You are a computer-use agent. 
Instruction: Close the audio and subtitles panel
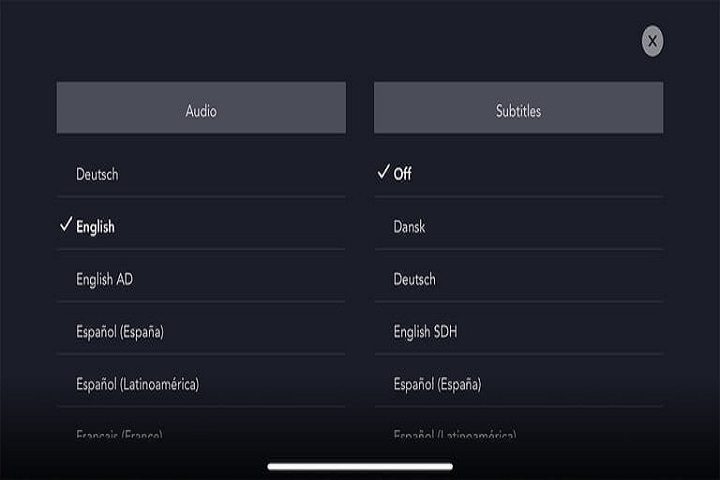652,41
